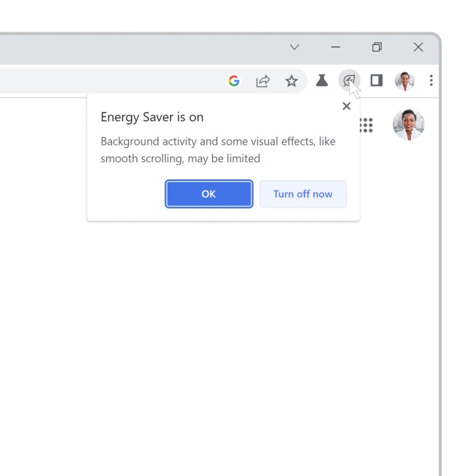Bookmark this page with the star icon

tap(292, 81)
